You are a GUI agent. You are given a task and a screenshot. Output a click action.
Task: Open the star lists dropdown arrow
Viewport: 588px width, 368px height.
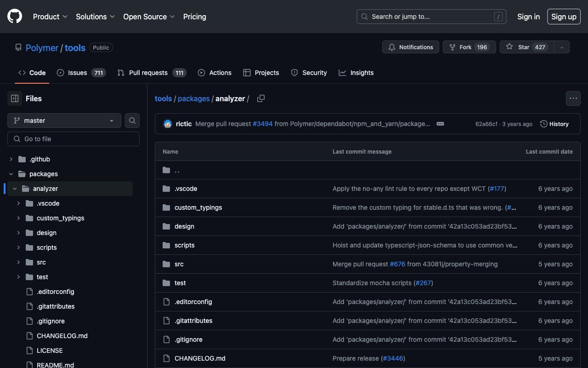[x=561, y=47]
